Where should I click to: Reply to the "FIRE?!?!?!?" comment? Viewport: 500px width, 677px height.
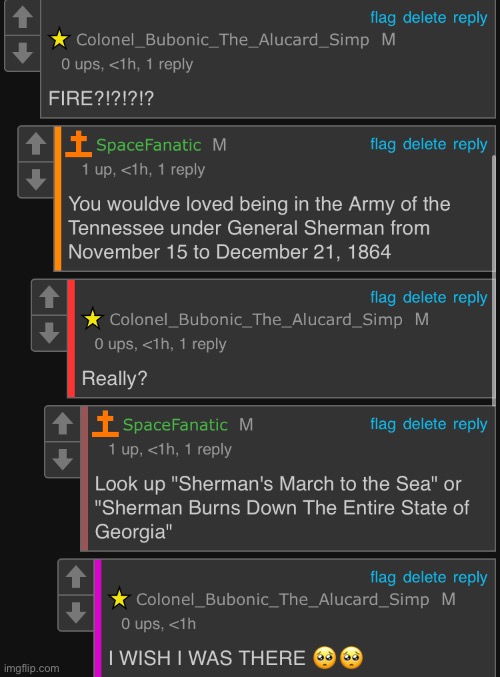470,18
